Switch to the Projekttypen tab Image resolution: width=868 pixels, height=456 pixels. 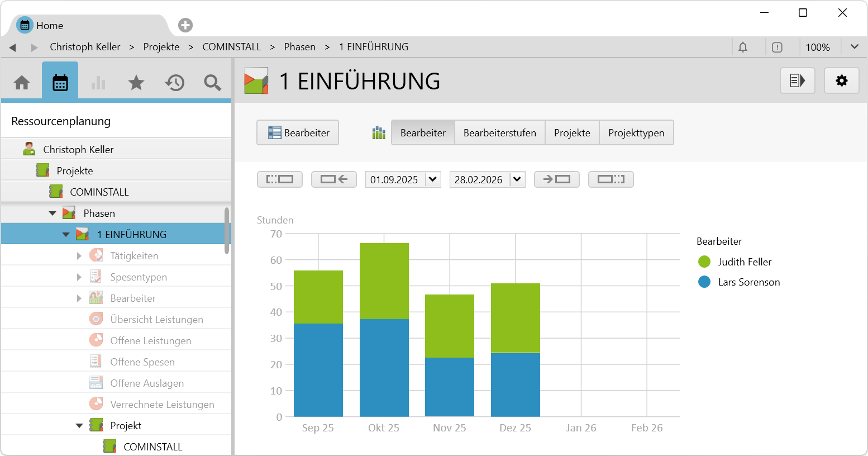636,133
